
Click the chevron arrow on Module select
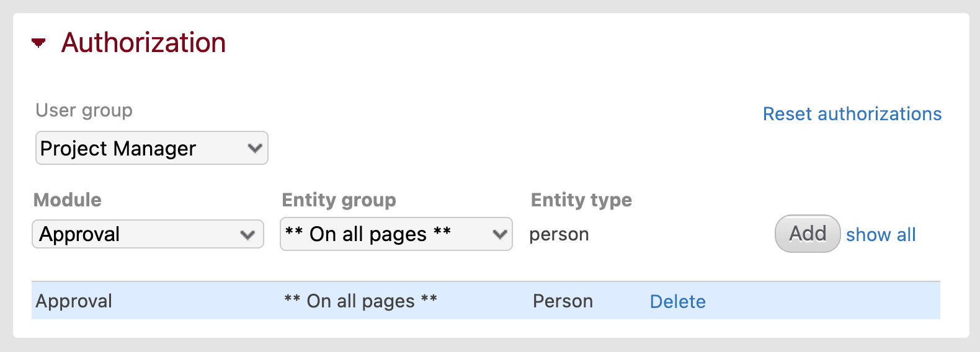coord(247,235)
